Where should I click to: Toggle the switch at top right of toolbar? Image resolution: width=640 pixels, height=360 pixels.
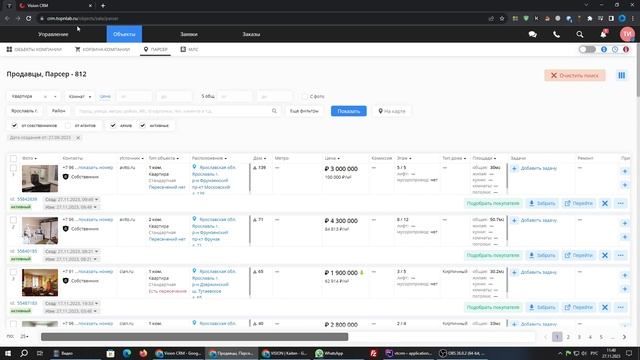click(x=587, y=49)
